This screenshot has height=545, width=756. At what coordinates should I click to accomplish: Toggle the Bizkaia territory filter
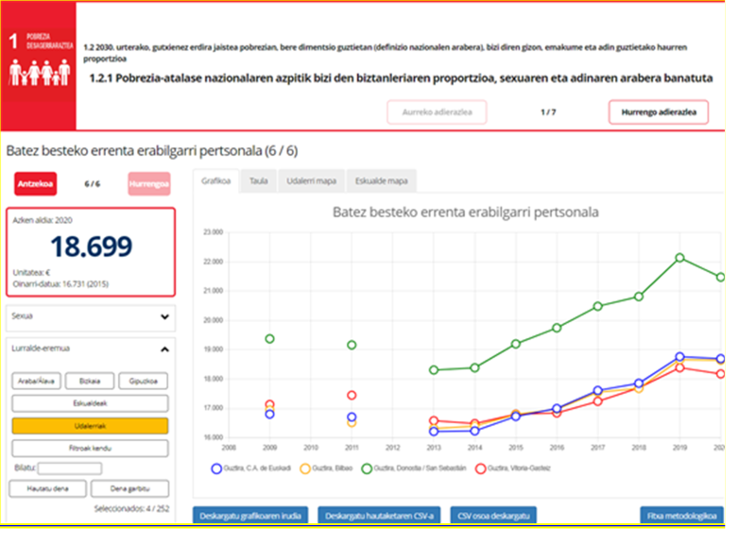91,382
